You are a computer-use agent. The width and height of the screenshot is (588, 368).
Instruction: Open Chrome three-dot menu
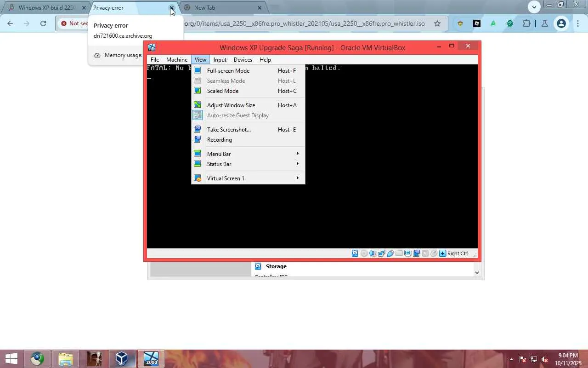pyautogui.click(x=578, y=23)
